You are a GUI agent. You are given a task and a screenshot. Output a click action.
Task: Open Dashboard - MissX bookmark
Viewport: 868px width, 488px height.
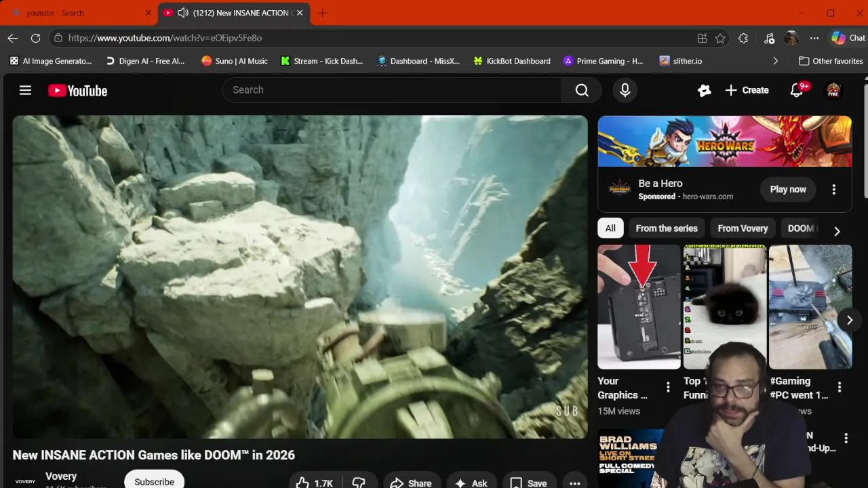coord(418,61)
